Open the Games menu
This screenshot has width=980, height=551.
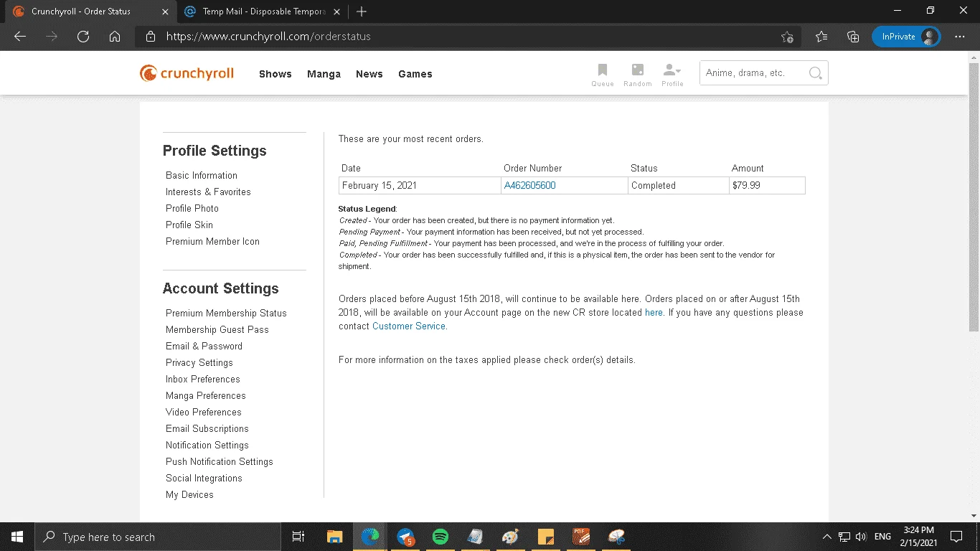[415, 74]
